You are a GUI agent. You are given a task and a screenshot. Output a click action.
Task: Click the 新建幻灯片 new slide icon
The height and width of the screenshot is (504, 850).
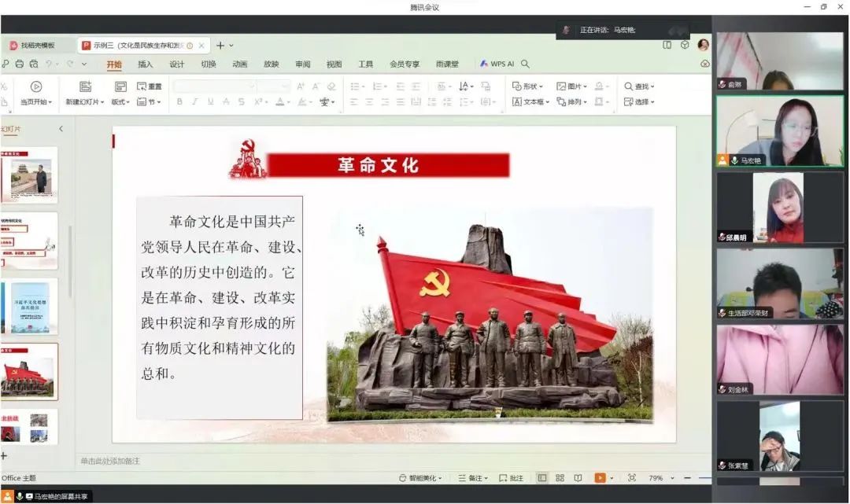85,86
